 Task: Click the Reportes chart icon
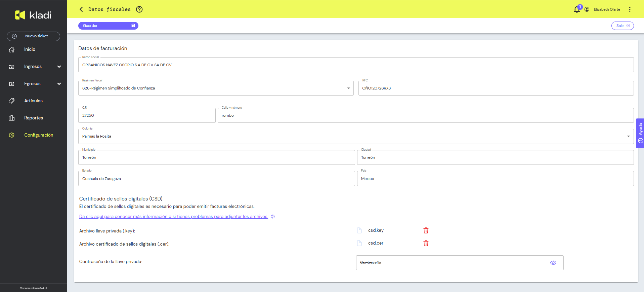click(12, 118)
